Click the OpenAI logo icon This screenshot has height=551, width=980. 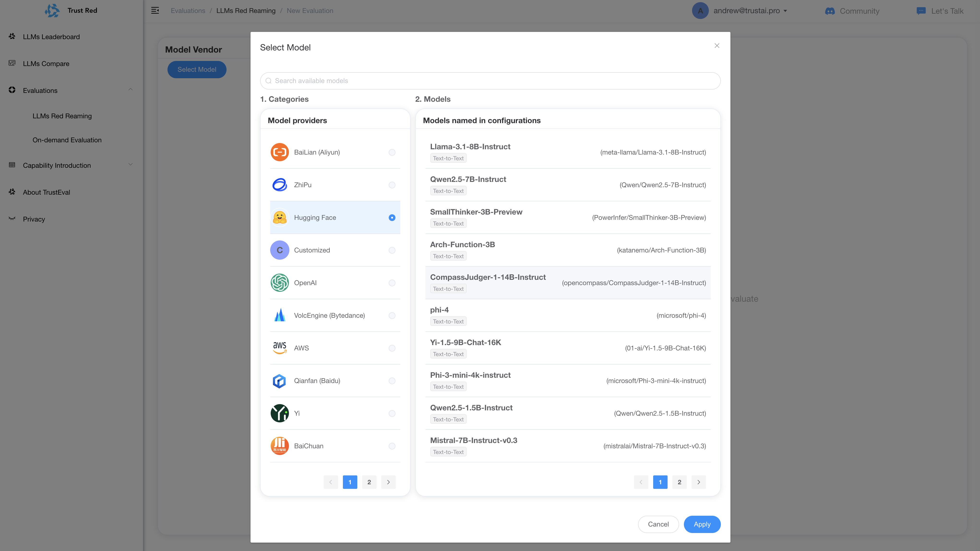(x=280, y=283)
